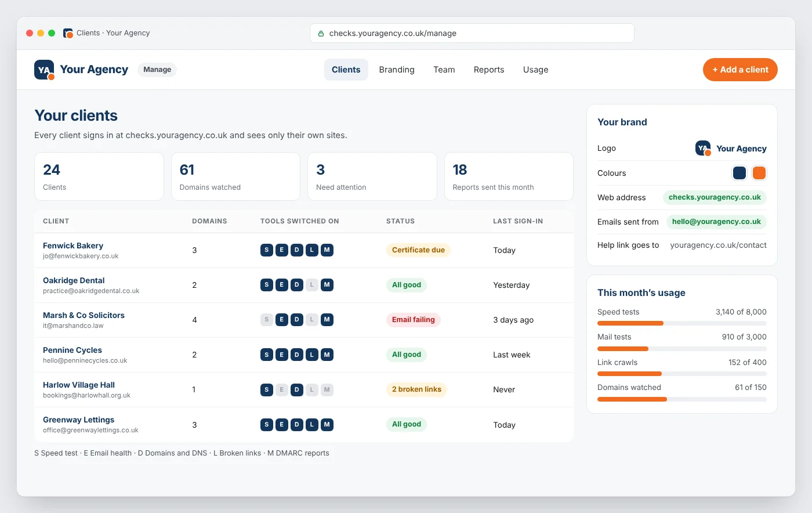Click the Manage badge next to Your Agency
The width and height of the screenshot is (812, 513).
pos(157,70)
